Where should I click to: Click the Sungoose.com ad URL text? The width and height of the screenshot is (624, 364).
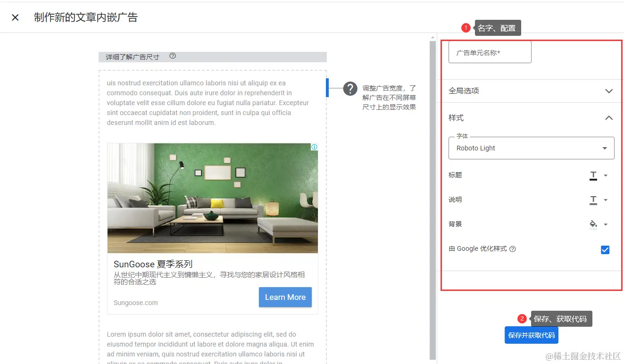pos(135,303)
